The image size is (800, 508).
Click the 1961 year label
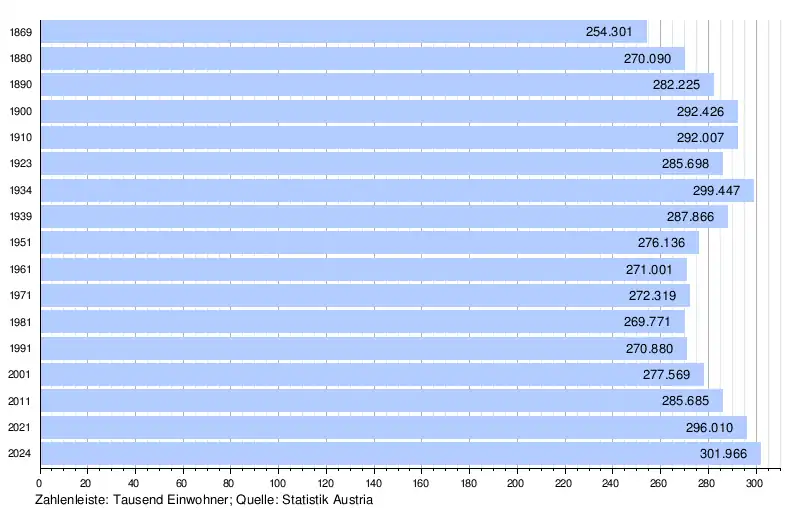tap(20, 269)
